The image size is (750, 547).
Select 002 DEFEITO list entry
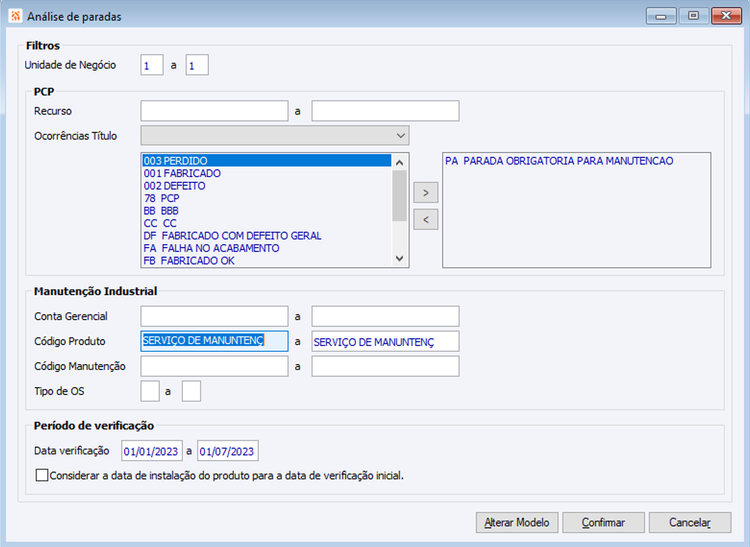266,186
